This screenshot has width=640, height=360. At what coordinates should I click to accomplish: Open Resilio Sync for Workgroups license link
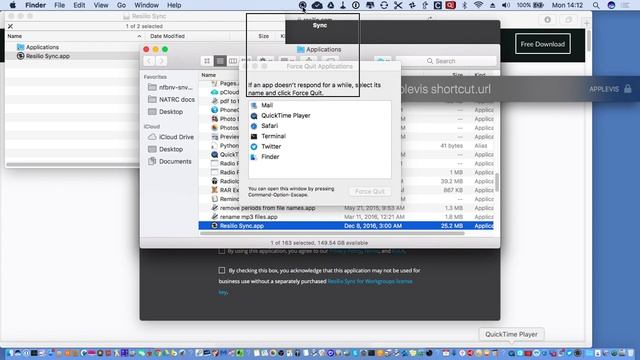[370, 281]
